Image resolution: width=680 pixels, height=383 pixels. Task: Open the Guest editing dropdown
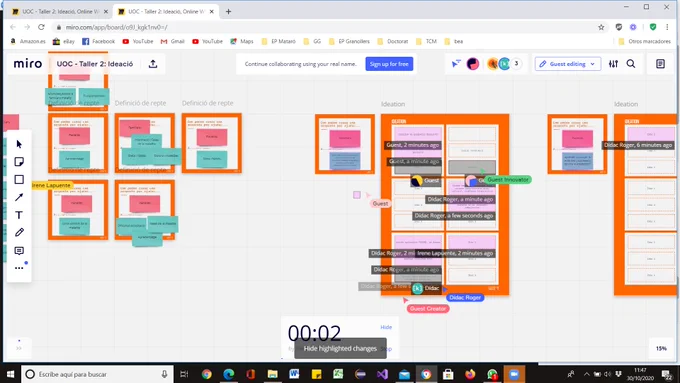point(568,64)
